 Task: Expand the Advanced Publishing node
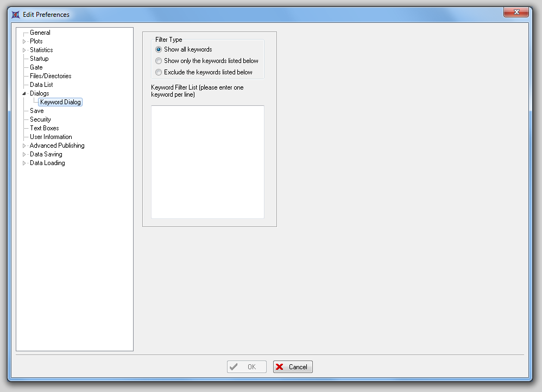(24, 146)
